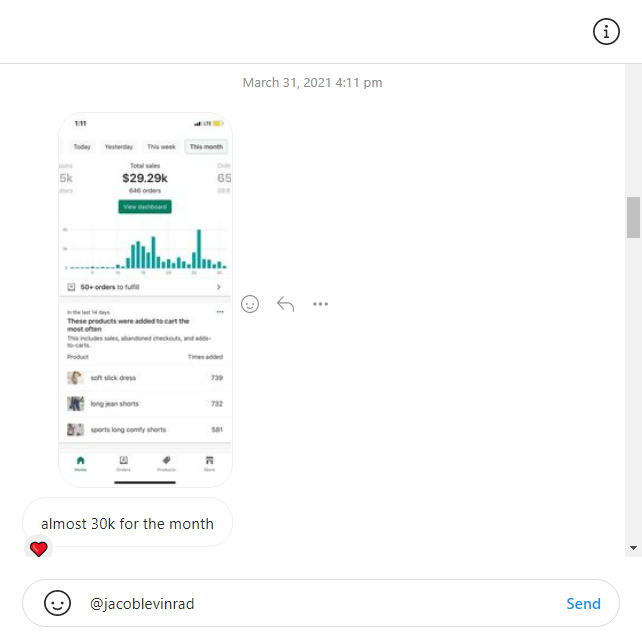642x644 pixels.
Task: Click the red heart reaction on the message
Action: (x=38, y=548)
